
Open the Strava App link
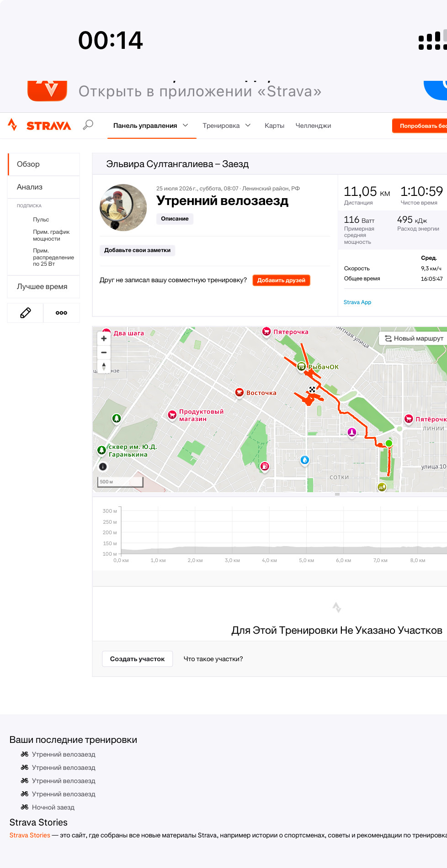pos(357,302)
